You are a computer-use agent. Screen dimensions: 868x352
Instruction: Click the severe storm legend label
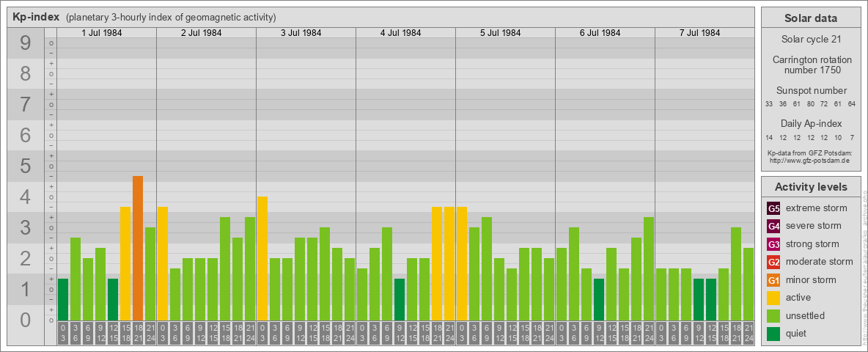click(x=813, y=226)
